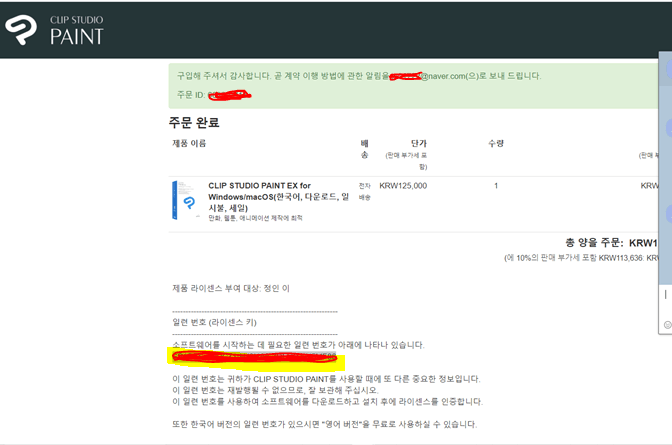The height and width of the screenshot is (445, 672).
Task: Open the CLIP STUDIO PAINT EX product title
Action: (x=278, y=197)
